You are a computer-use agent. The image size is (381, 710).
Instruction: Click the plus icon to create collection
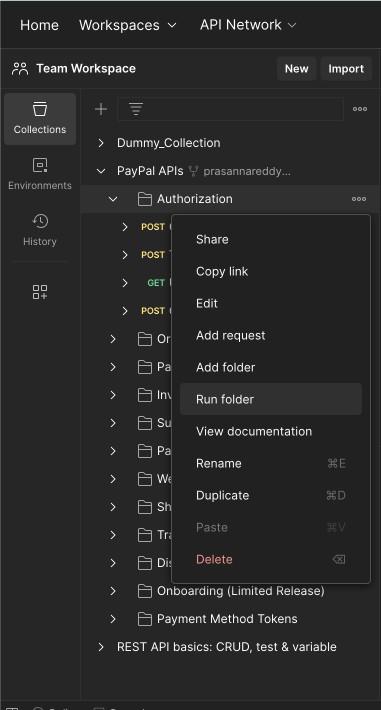101,109
